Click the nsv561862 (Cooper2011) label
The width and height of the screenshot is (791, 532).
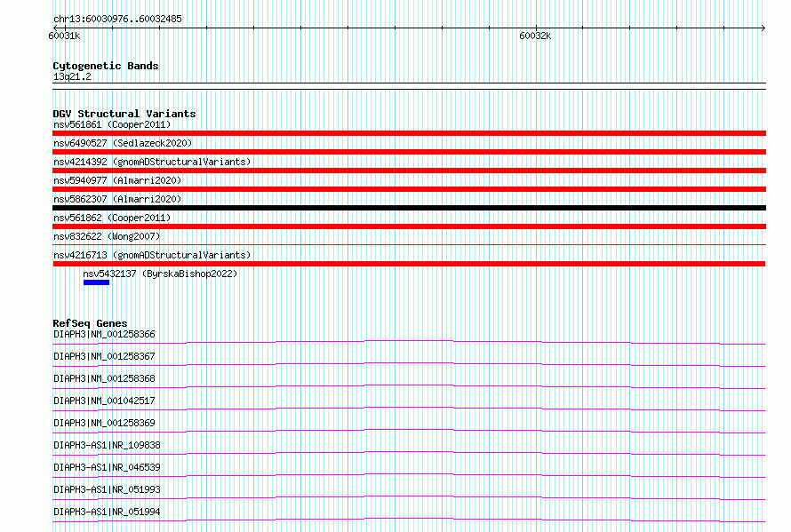point(112,218)
